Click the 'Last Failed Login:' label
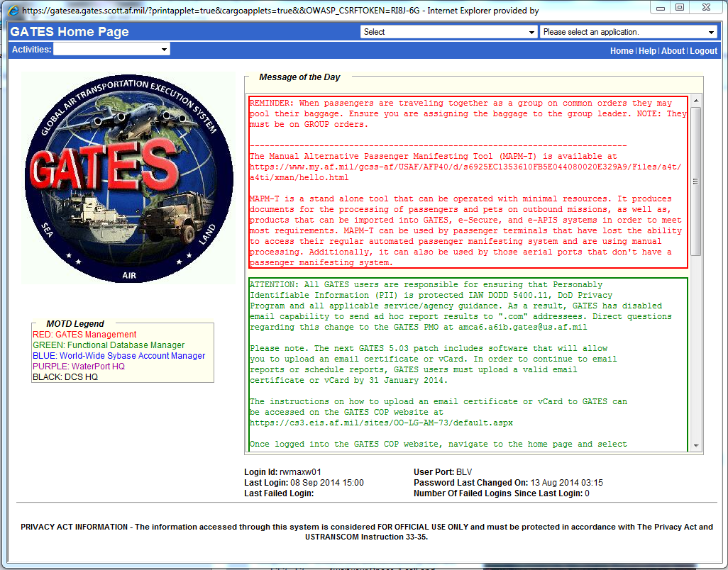Image resolution: width=728 pixels, height=570 pixels. [x=279, y=493]
